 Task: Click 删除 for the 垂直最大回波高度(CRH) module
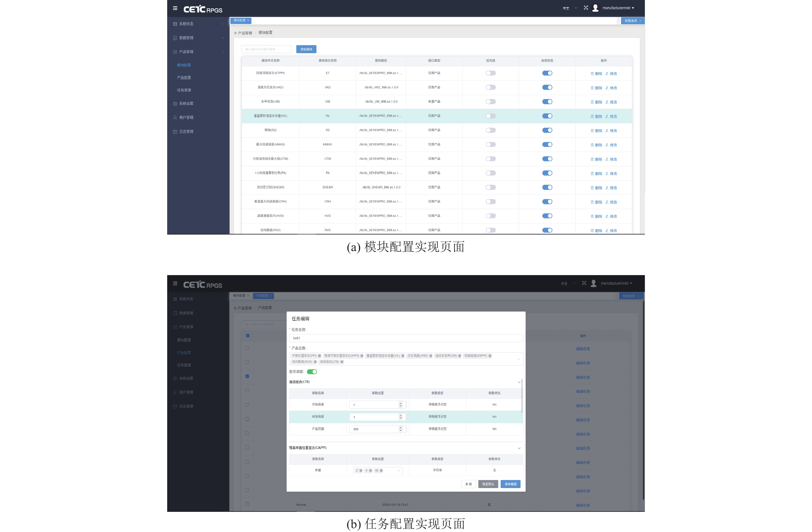tap(596, 202)
